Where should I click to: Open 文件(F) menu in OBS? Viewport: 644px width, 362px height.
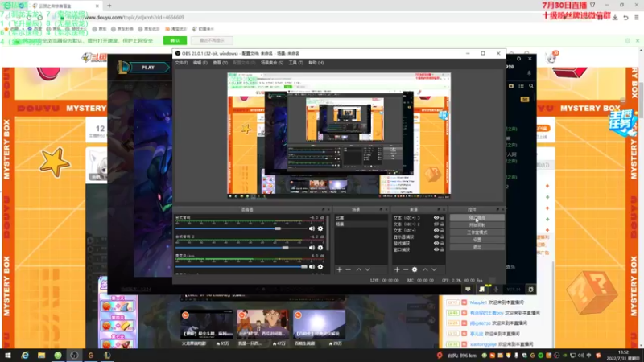[x=181, y=63]
